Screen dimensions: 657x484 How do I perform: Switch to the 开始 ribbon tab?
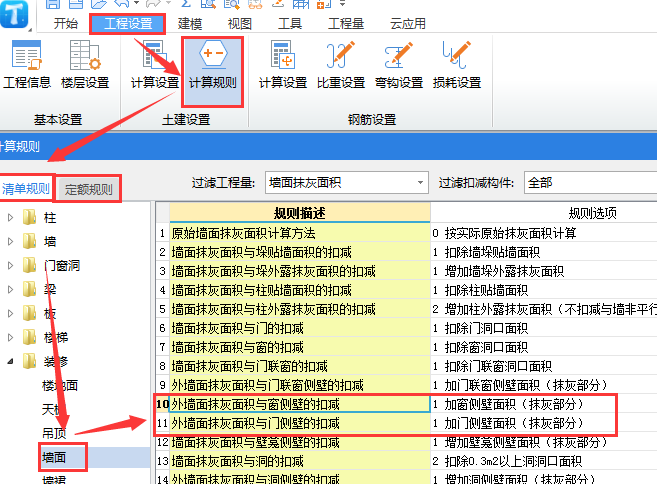[66, 23]
